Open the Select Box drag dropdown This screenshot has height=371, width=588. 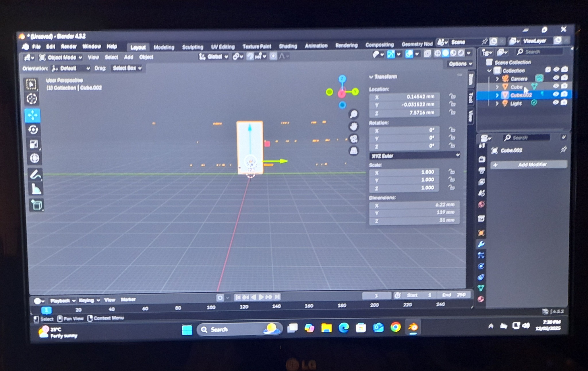(x=127, y=68)
